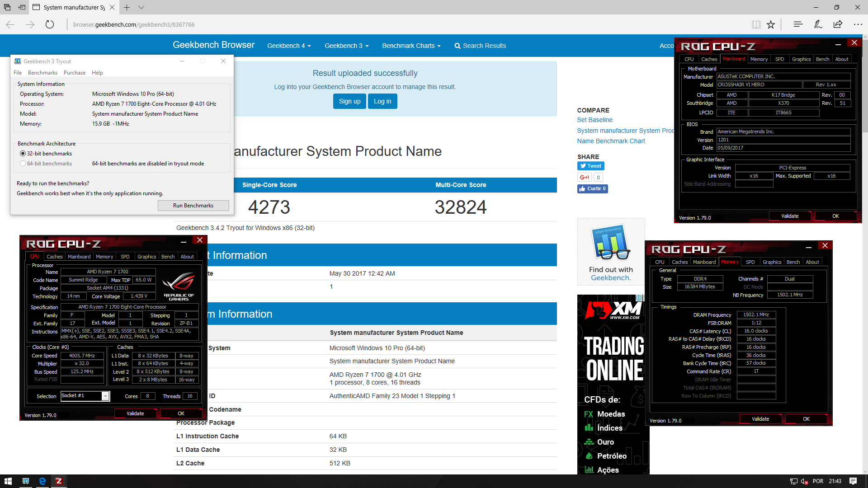Add page to favorites with the star icon

click(x=771, y=24)
